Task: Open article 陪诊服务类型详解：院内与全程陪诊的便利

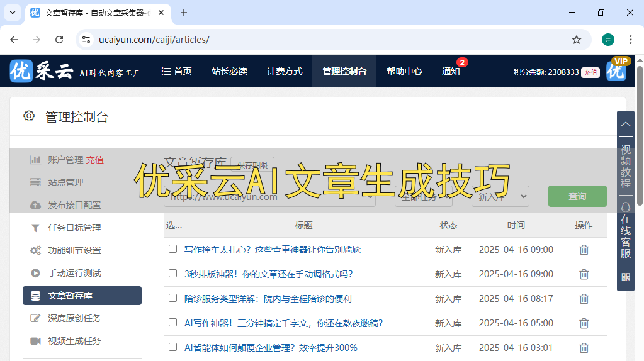Action: [268, 299]
